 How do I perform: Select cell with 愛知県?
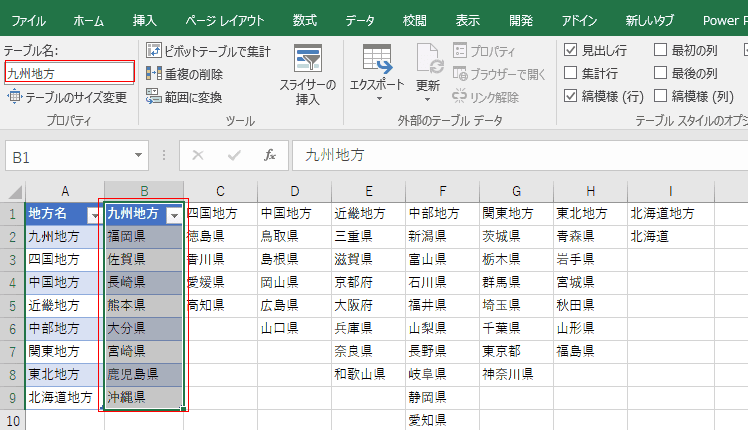442,420
